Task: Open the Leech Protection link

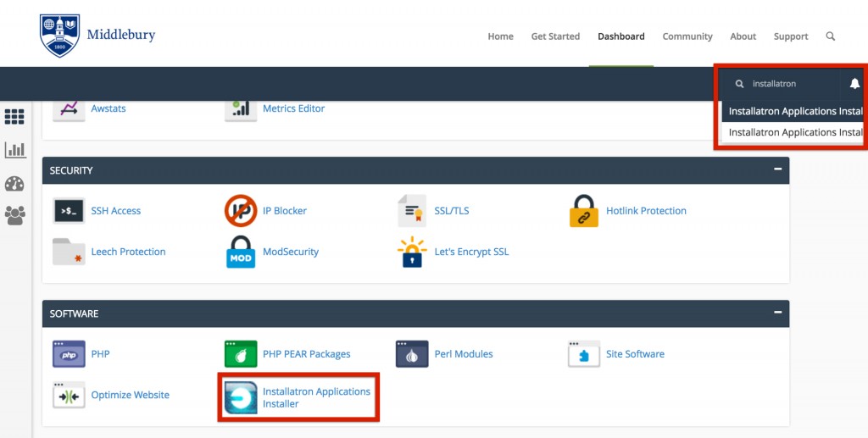Action: point(128,252)
